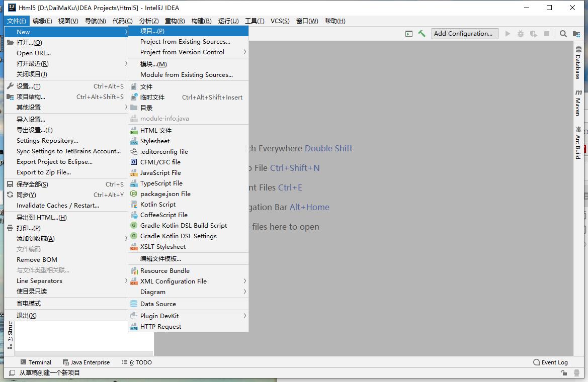Image resolution: width=588 pixels, height=382 pixels.
Task: Expand 其他设置 other settings submenu
Action: [66, 107]
